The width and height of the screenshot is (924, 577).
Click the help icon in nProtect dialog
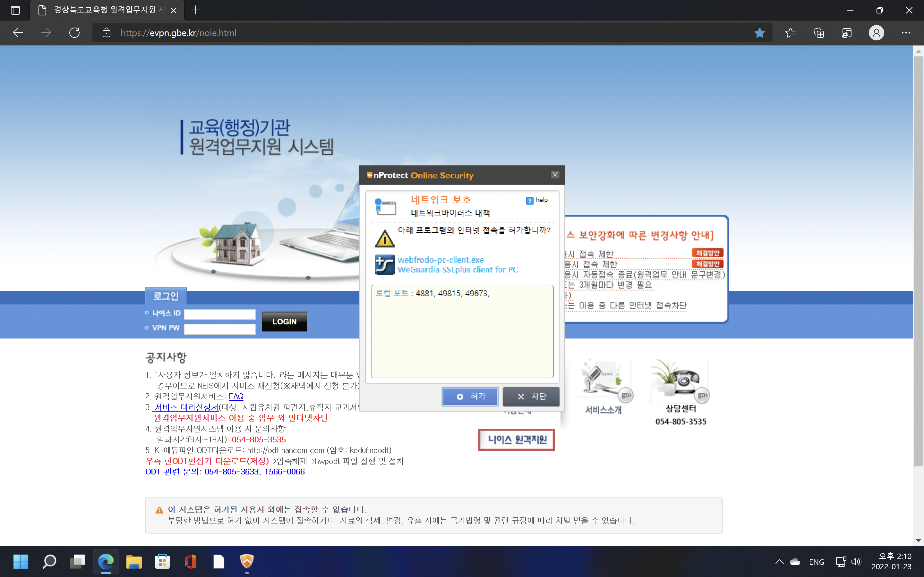click(530, 200)
